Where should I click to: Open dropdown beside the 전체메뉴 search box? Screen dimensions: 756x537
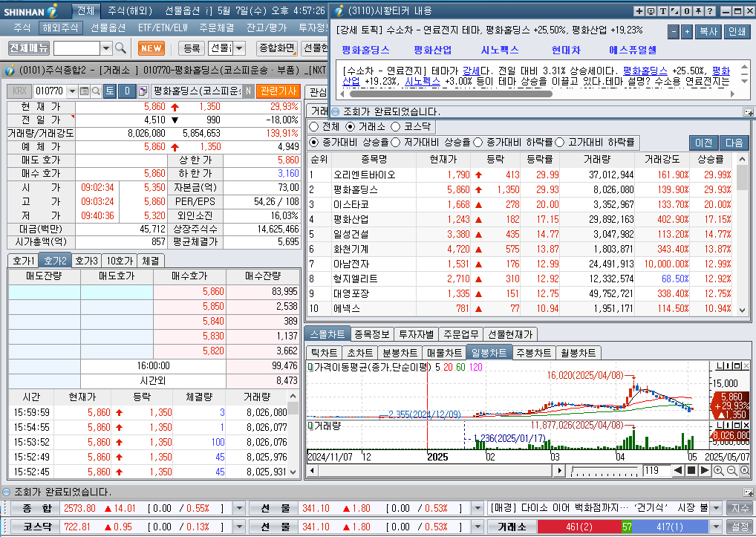(x=106, y=48)
